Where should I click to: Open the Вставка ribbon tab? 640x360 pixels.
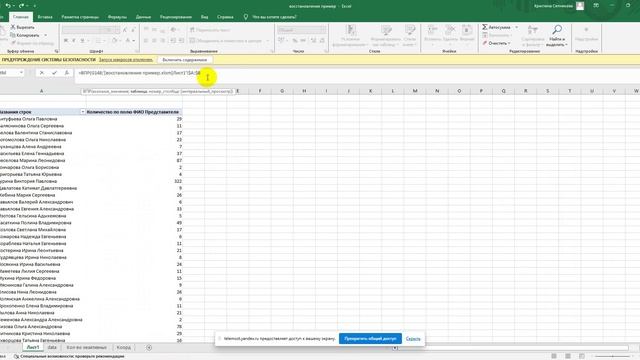(x=45, y=17)
